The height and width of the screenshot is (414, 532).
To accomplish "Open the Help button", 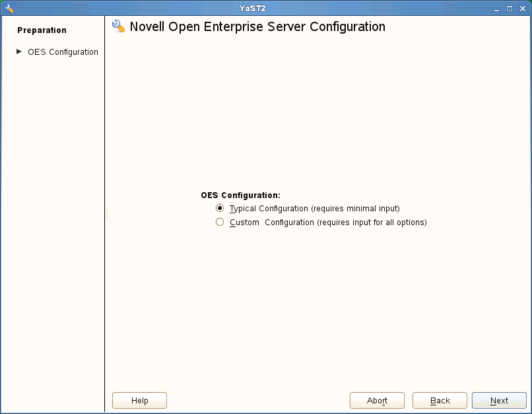I will pos(139,400).
